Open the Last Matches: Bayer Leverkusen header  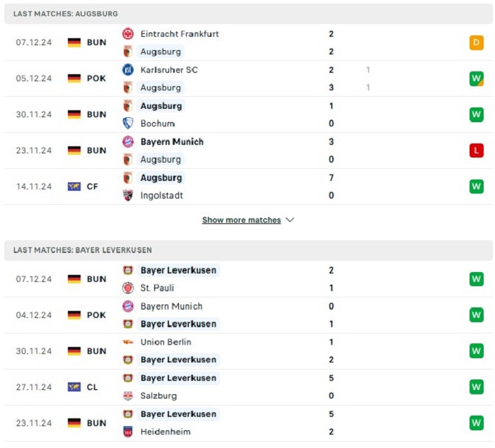pos(248,250)
